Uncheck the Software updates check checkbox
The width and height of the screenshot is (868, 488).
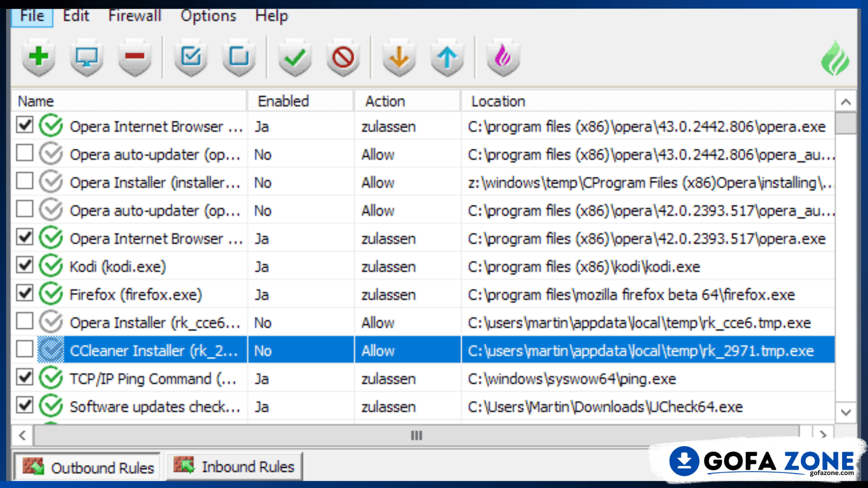24,405
